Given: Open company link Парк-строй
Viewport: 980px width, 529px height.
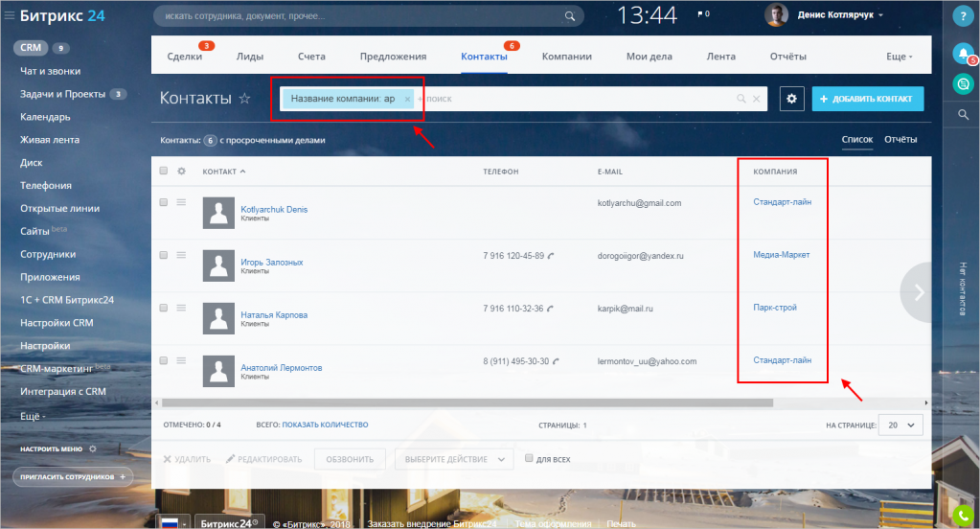Looking at the screenshot, I should point(775,307).
